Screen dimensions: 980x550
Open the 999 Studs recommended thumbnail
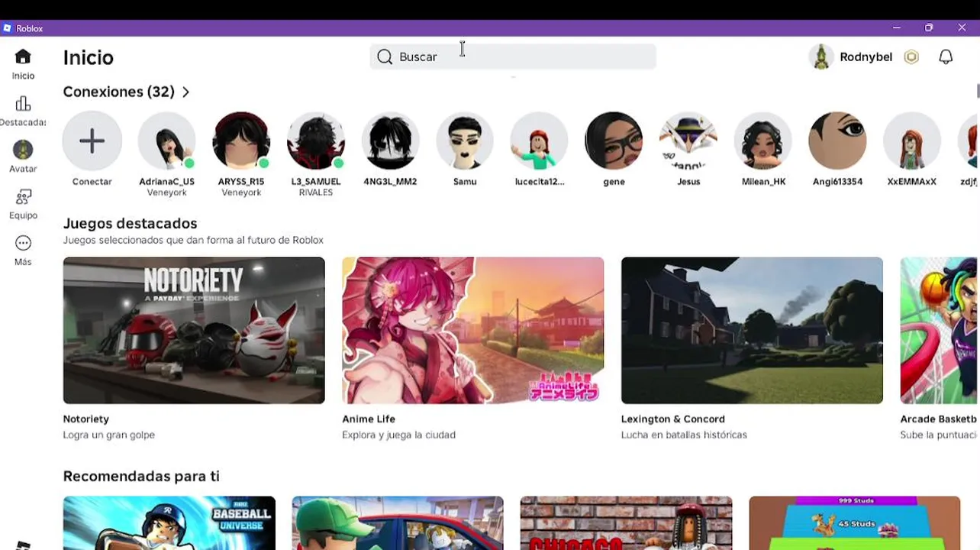coord(855,523)
